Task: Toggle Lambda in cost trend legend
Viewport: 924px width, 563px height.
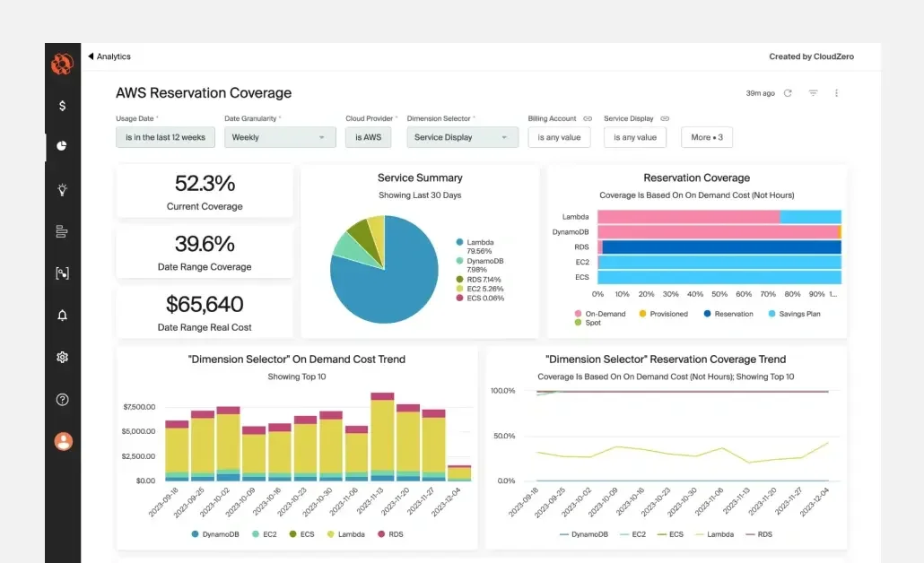Action: (x=346, y=534)
